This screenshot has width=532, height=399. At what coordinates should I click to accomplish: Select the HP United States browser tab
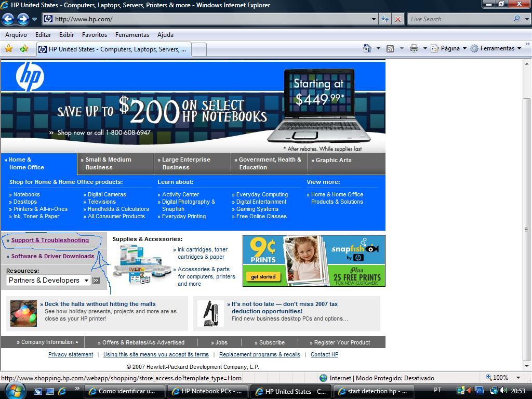[x=114, y=49]
